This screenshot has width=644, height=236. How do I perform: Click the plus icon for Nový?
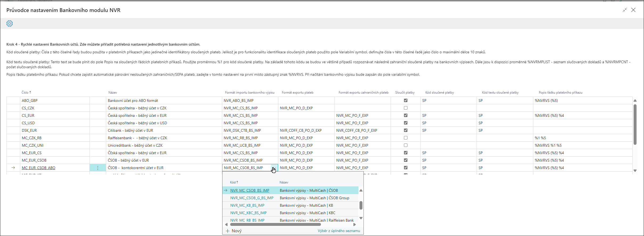click(228, 231)
